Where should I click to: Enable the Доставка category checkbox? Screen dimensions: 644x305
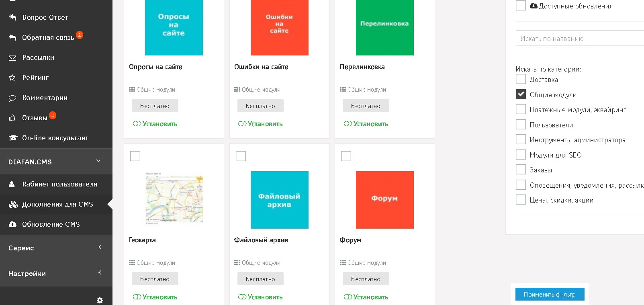pos(521,79)
